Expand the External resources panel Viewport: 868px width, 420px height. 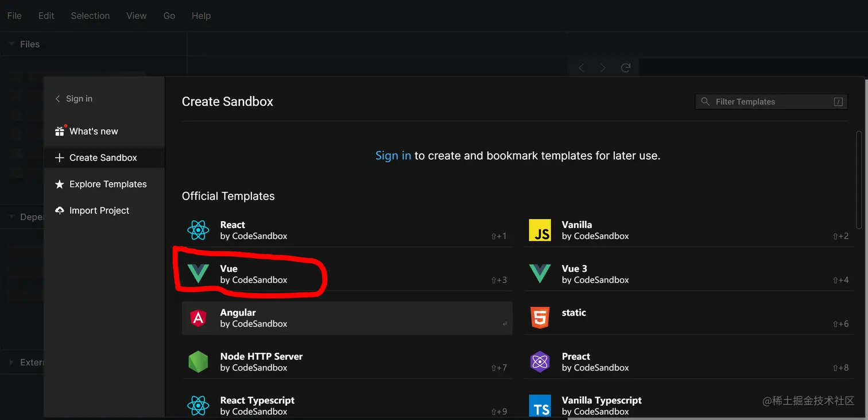[11, 362]
